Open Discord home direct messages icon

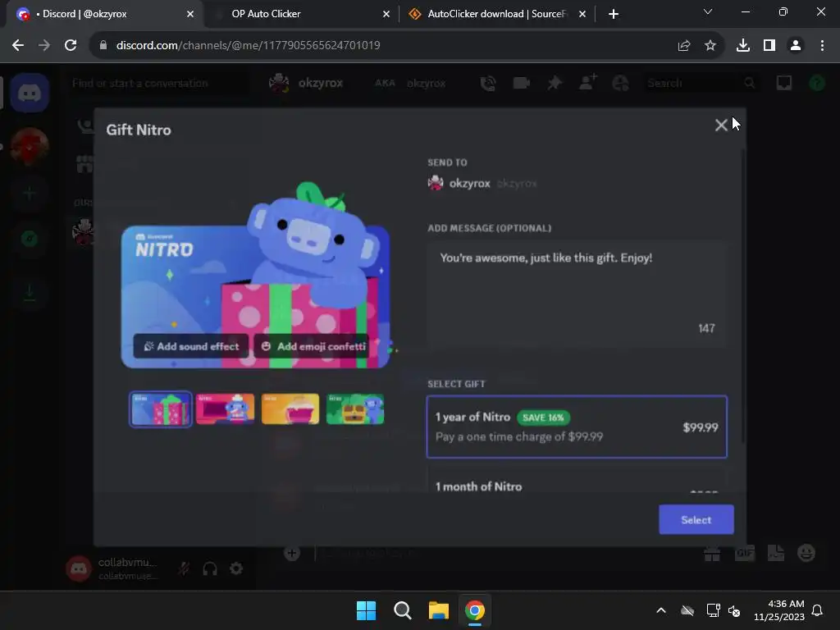pyautogui.click(x=30, y=94)
